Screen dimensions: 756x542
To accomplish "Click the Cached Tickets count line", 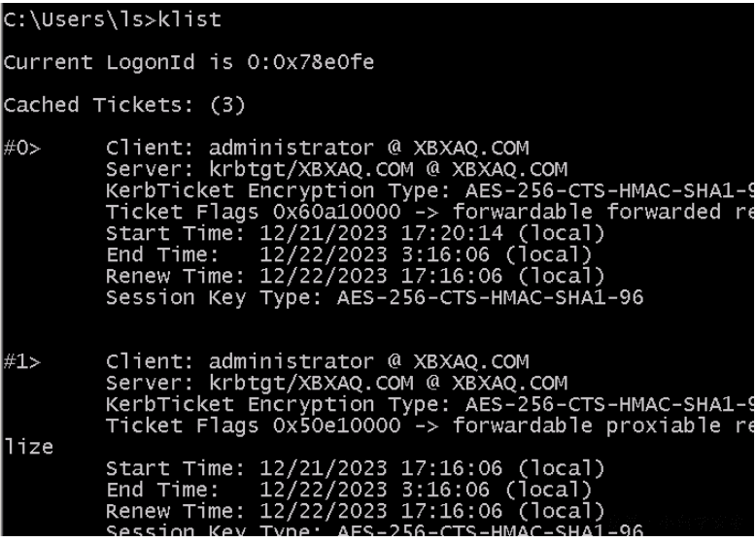I will click(124, 105).
